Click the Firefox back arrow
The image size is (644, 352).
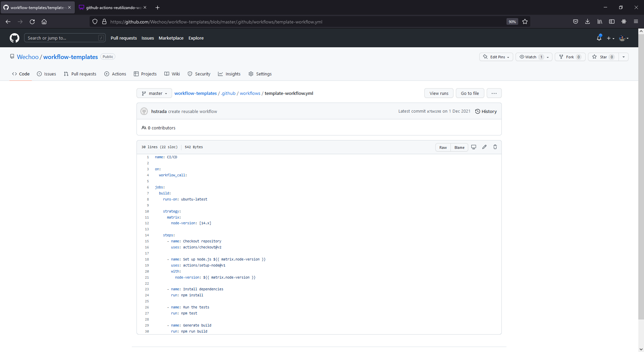click(x=8, y=22)
